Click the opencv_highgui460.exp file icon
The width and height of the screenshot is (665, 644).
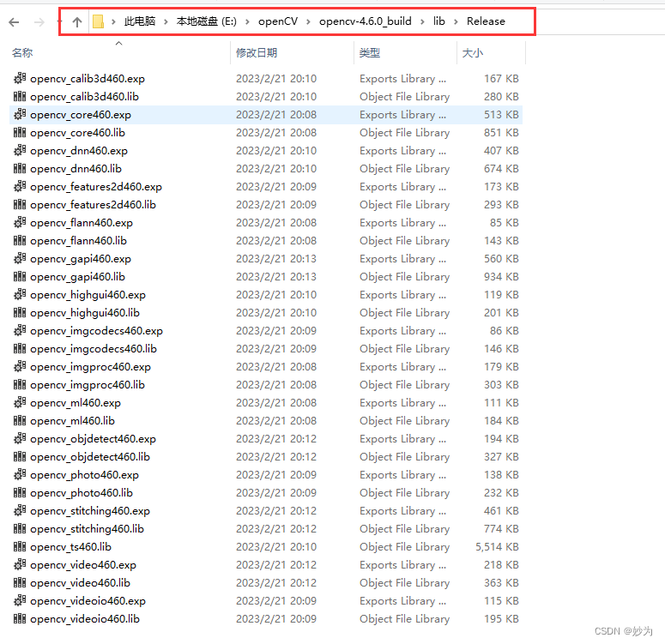pyautogui.click(x=20, y=295)
